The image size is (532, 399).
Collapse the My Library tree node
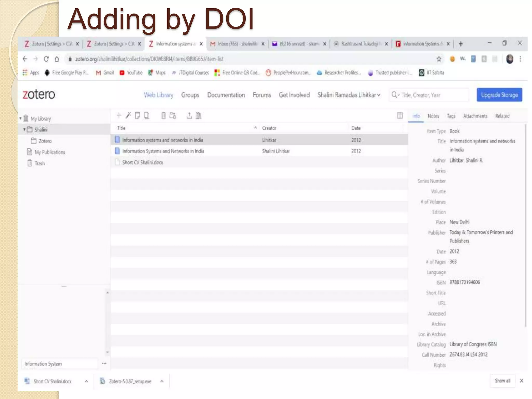[x=20, y=118]
